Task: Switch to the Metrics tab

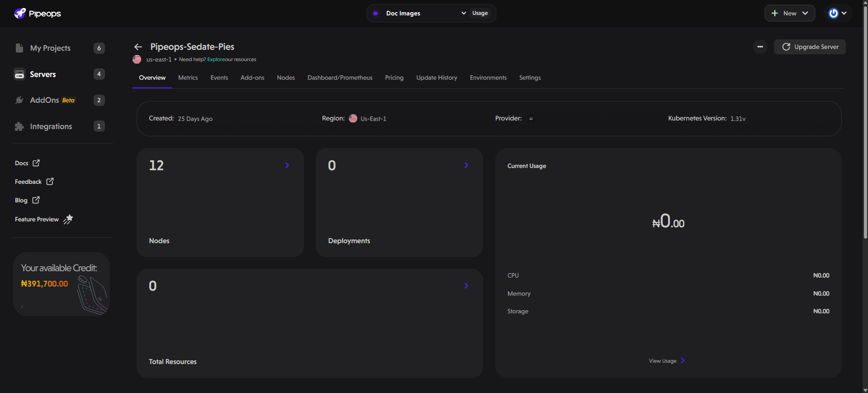Action: click(188, 78)
